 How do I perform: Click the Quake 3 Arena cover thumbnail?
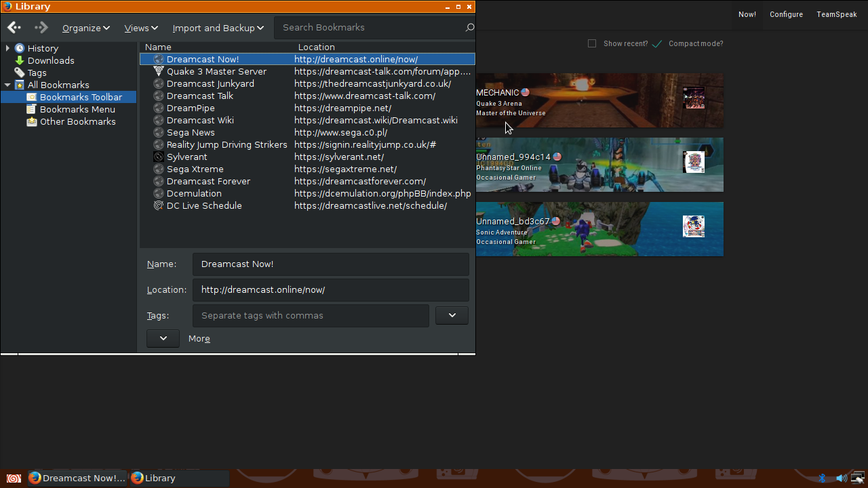point(694,98)
